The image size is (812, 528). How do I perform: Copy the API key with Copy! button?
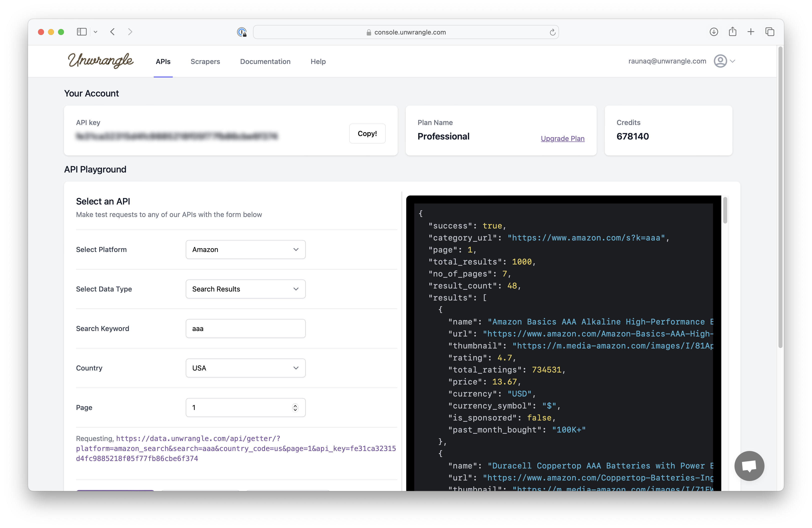(367, 133)
